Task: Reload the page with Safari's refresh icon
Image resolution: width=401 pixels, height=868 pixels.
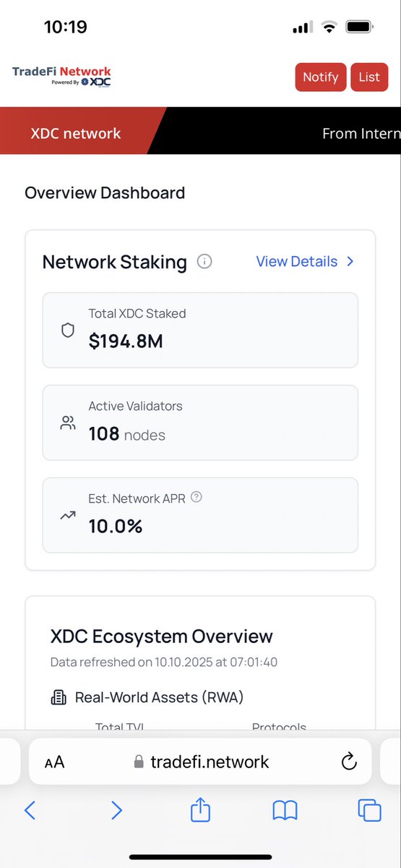Action: tap(348, 761)
